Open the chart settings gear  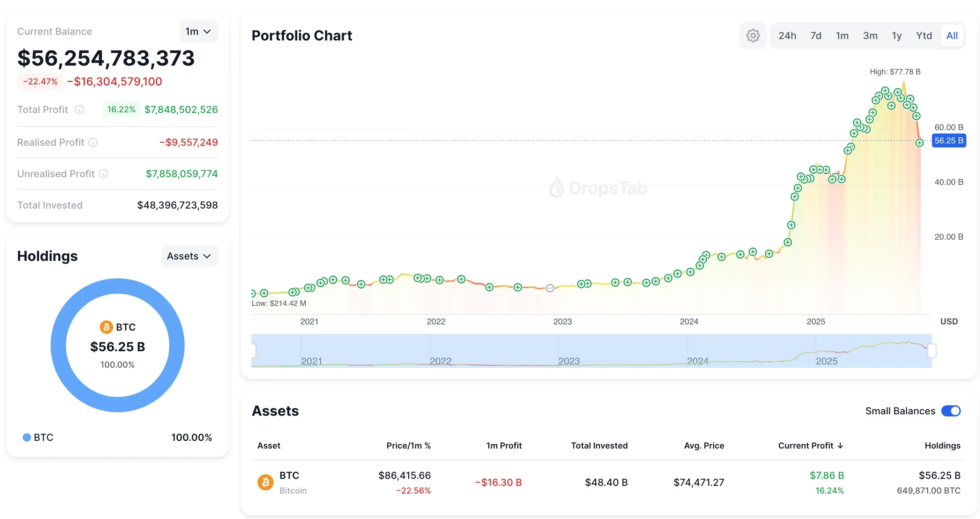pyautogui.click(x=753, y=35)
